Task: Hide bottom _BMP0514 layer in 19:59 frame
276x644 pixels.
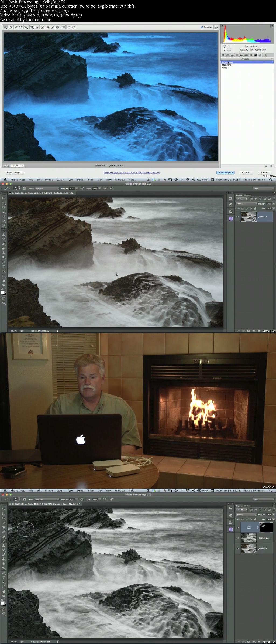Action: [x=238, y=548]
